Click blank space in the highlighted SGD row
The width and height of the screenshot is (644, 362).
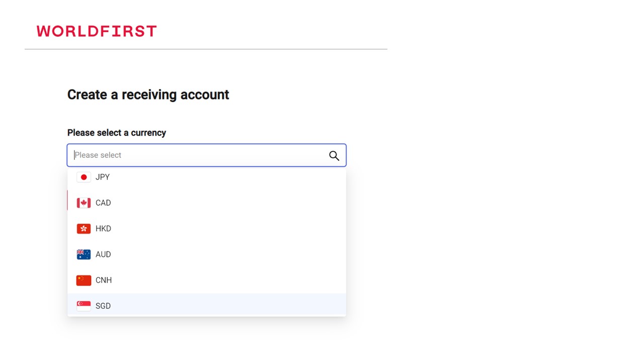coord(226,306)
